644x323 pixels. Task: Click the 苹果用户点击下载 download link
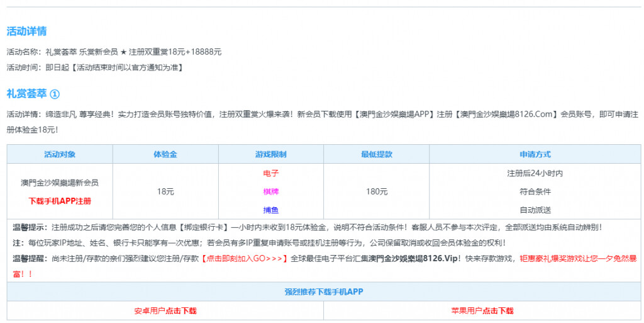pyautogui.click(x=482, y=311)
